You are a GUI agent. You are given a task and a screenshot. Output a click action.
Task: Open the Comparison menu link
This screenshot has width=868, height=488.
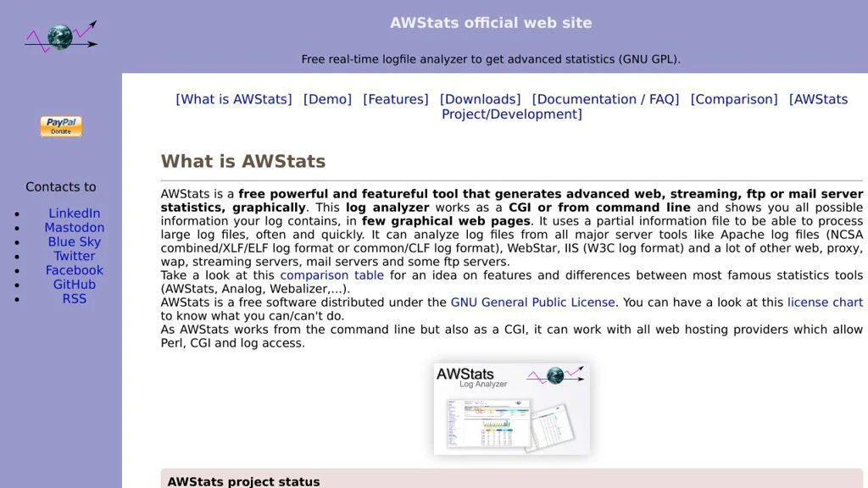pos(734,99)
